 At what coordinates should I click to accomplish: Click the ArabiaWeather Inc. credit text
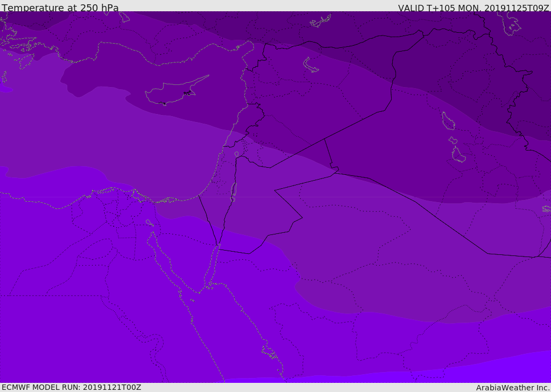513,388
